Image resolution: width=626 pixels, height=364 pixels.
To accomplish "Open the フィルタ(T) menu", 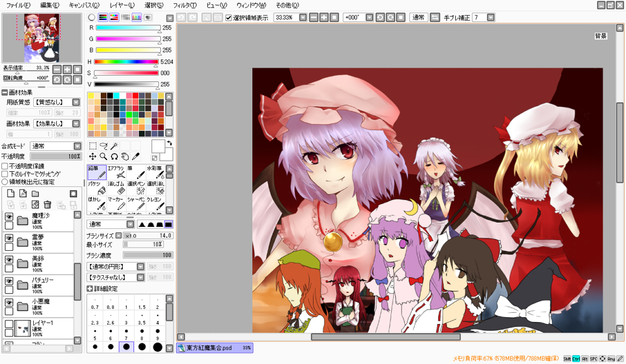I will click(x=185, y=5).
